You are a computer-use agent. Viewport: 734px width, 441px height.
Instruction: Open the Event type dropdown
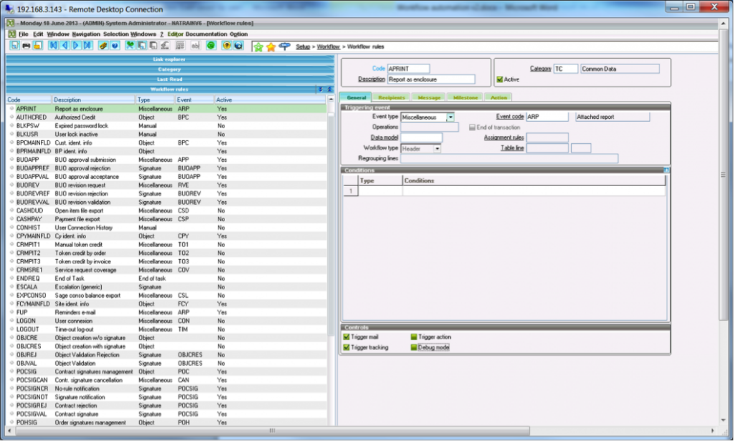(451, 117)
